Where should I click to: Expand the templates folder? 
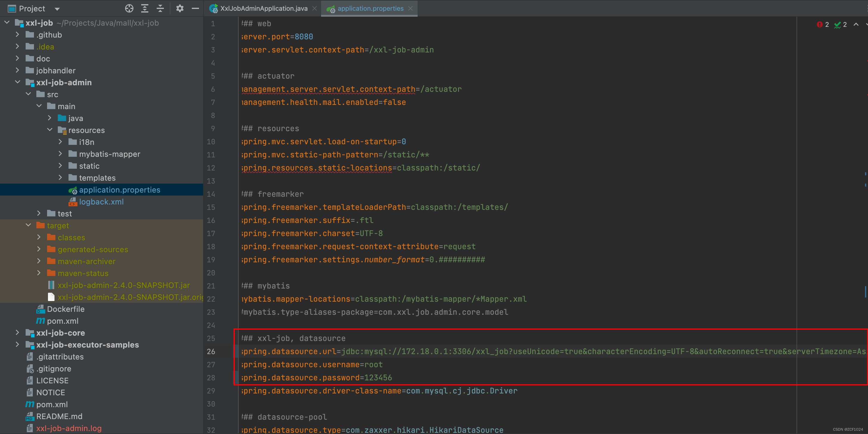click(x=60, y=178)
